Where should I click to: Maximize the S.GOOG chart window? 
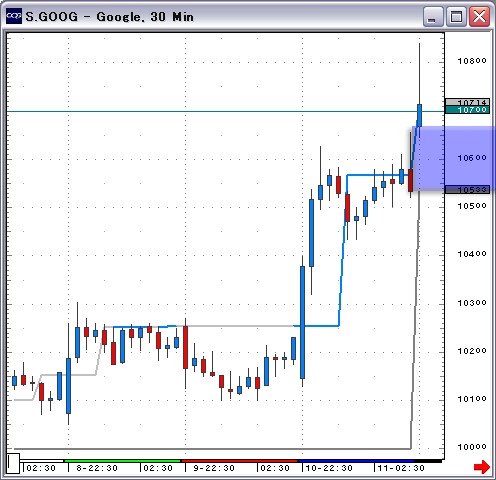[456, 16]
